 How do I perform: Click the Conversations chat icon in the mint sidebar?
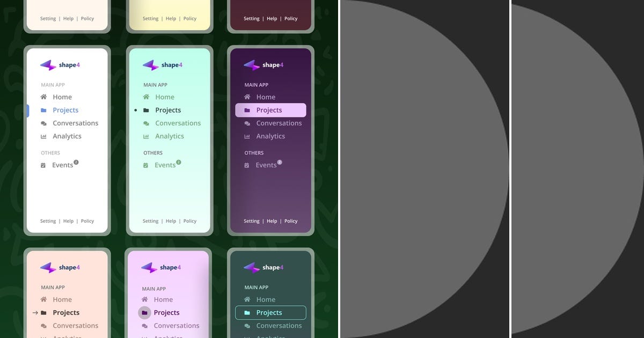click(147, 123)
